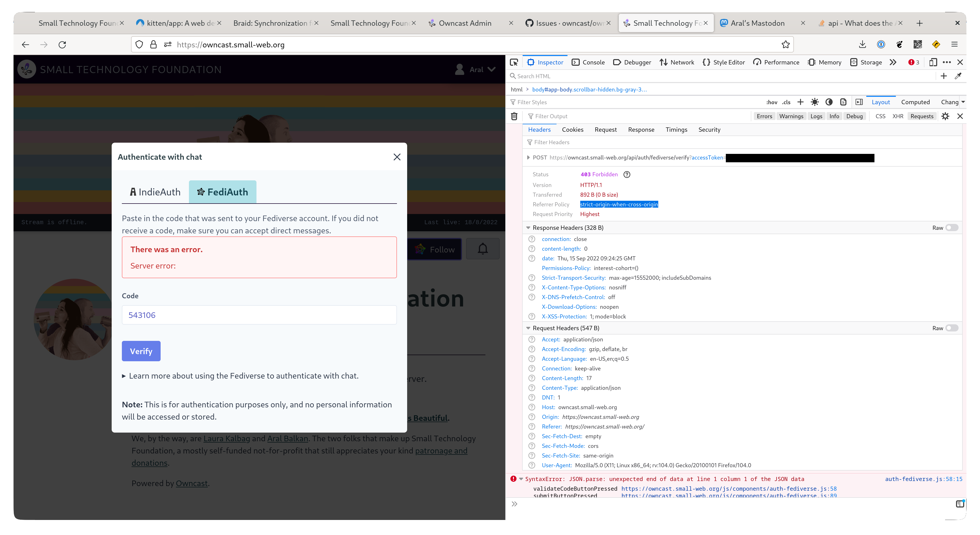980x535 pixels.
Task: Simulate print media with page icon
Action: click(843, 102)
